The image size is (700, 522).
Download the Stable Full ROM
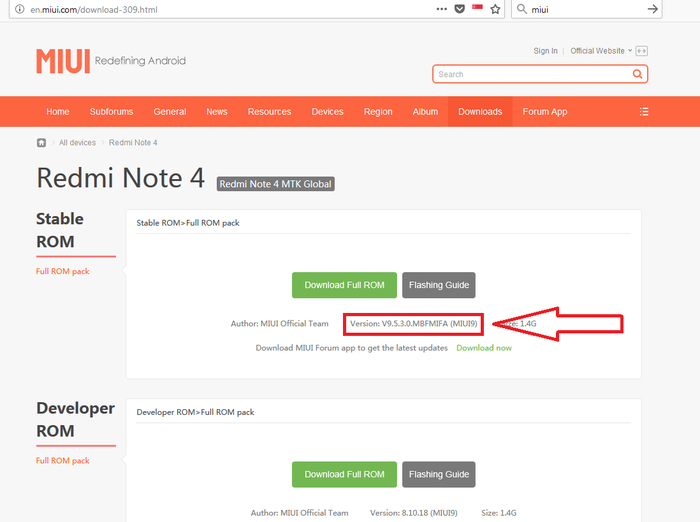(344, 285)
